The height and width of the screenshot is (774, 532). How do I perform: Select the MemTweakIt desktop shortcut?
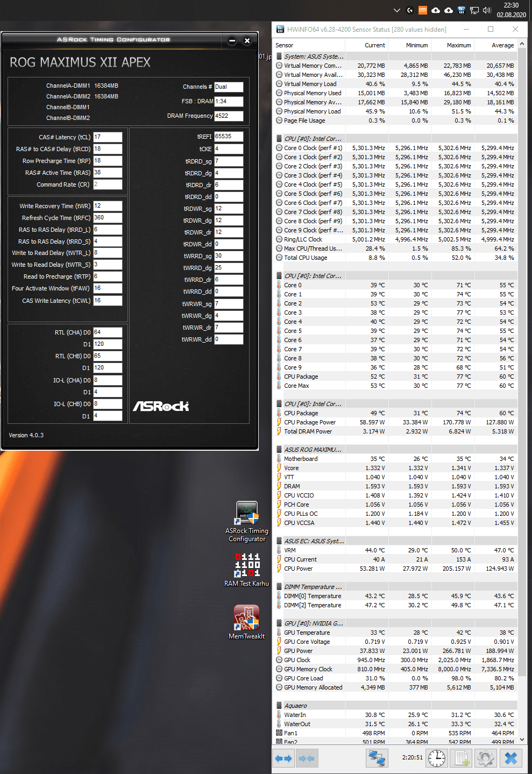247,622
